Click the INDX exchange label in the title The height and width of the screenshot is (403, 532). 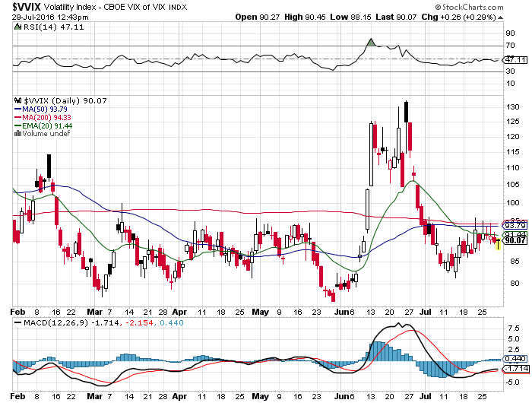click(178, 8)
